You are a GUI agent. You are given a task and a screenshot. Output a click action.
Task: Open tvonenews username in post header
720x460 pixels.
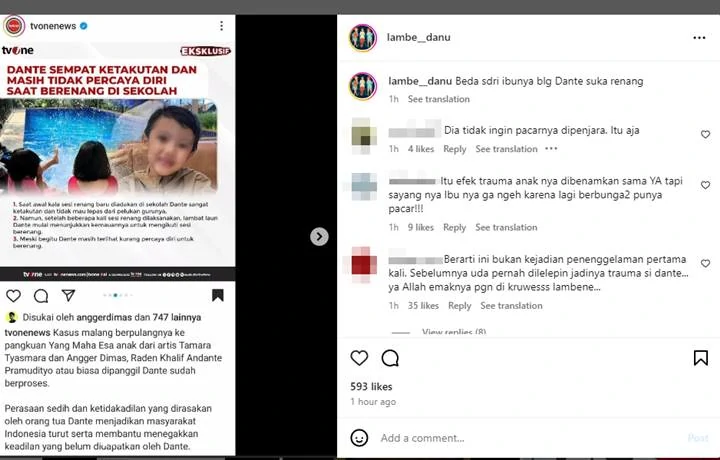[x=53, y=26]
